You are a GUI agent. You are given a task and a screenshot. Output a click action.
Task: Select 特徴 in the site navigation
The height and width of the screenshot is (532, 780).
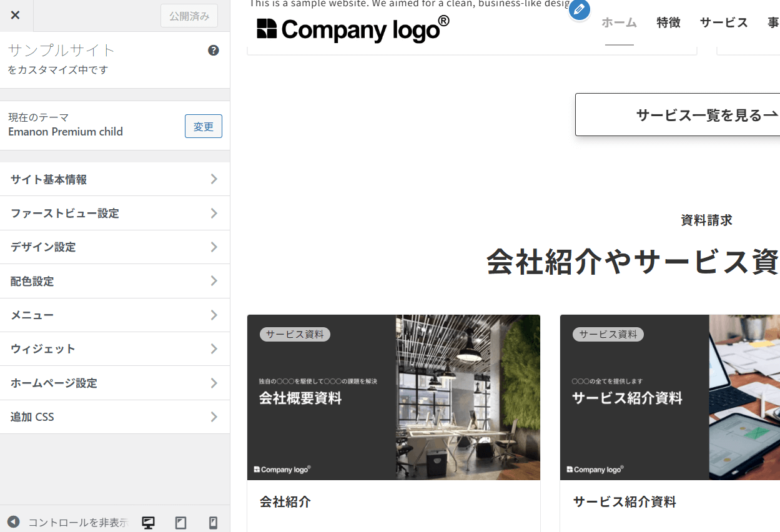tap(668, 23)
